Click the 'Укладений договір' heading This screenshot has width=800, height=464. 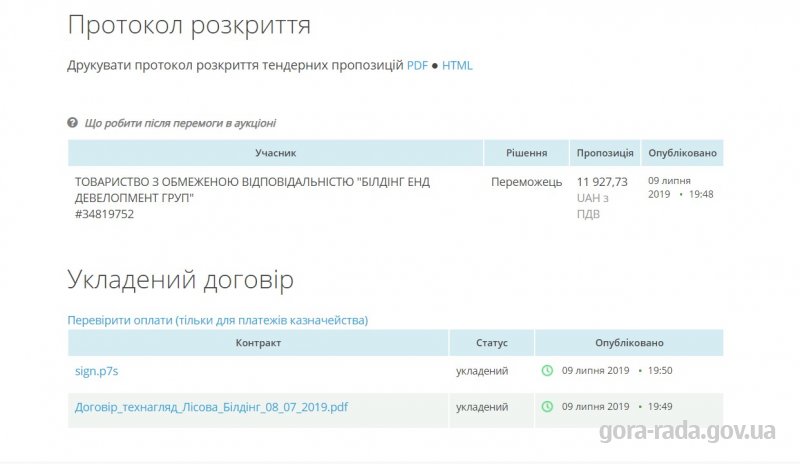(x=181, y=280)
